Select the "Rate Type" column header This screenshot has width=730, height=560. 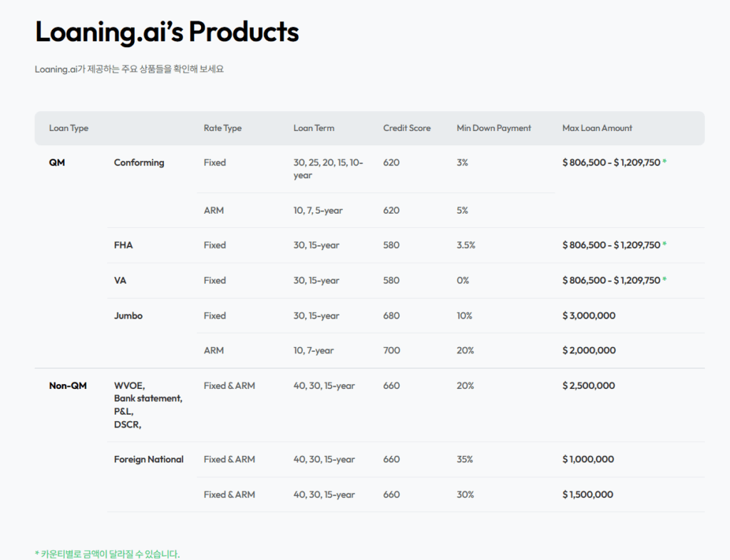pos(222,128)
